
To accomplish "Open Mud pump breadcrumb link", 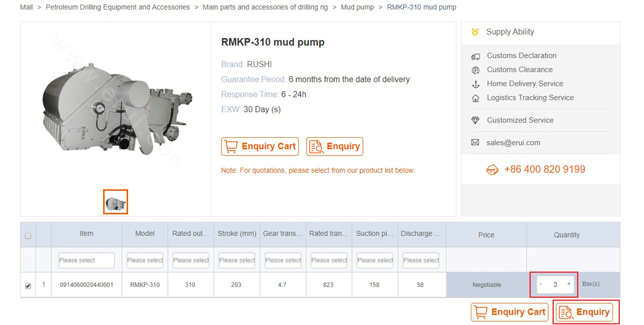I will point(357,7).
